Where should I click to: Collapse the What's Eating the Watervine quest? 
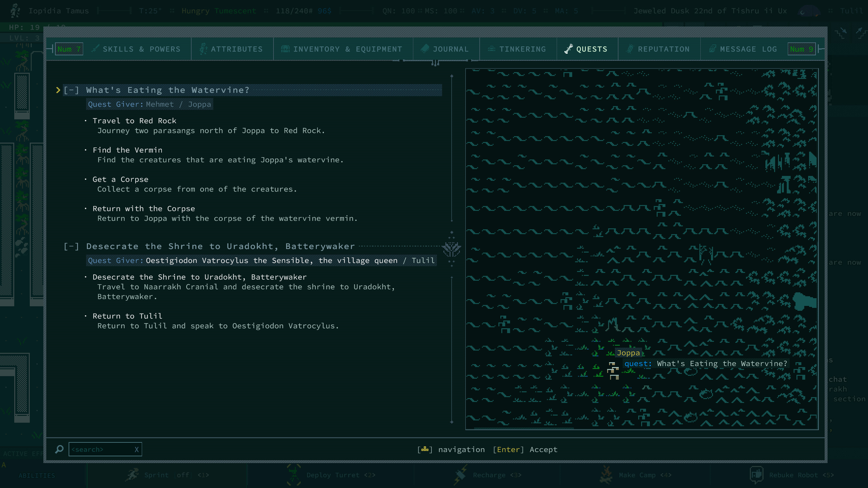[x=72, y=90]
